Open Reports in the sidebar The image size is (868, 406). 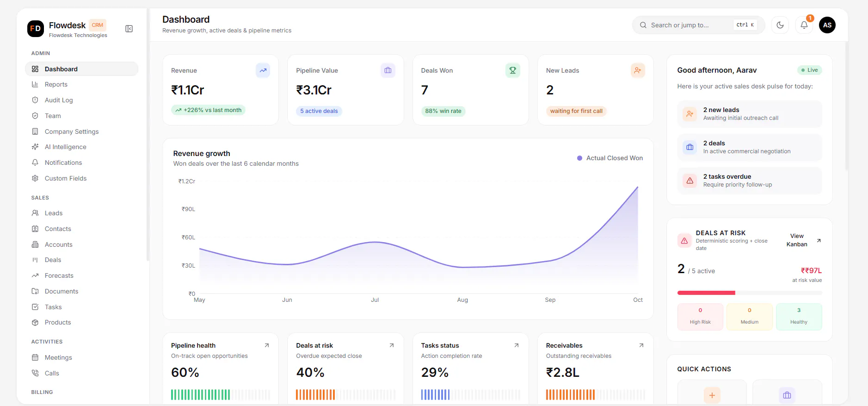point(81,84)
